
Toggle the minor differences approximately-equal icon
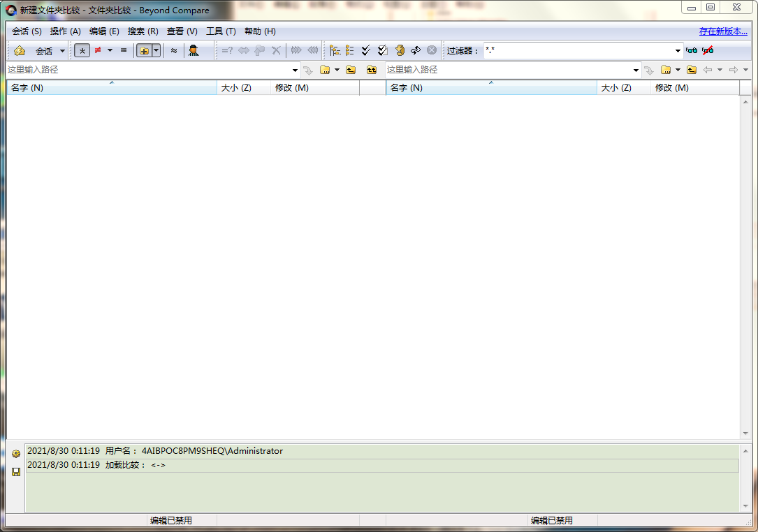tap(174, 50)
